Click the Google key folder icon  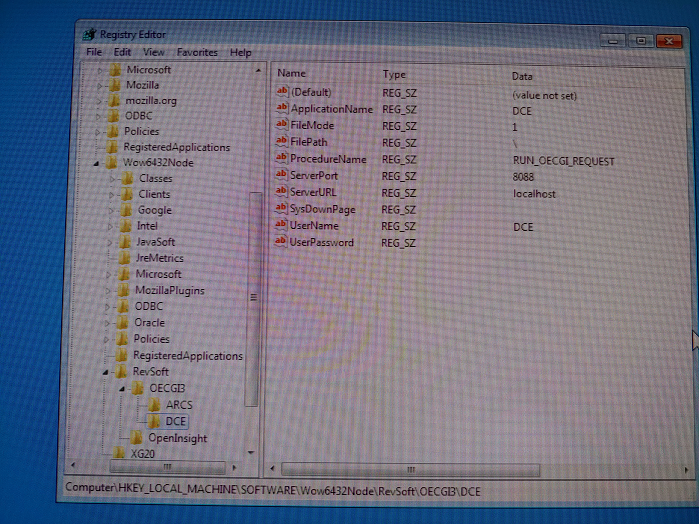(127, 210)
